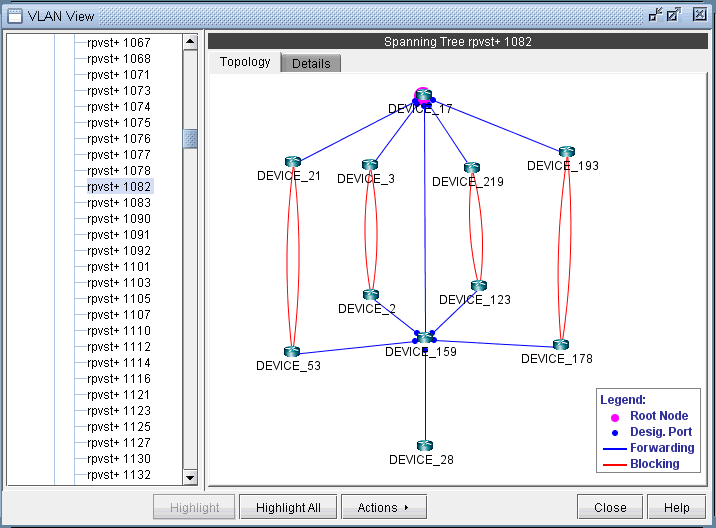Click the DEVICE_28 switch icon
Screen dimensions: 716x528
coord(425,446)
